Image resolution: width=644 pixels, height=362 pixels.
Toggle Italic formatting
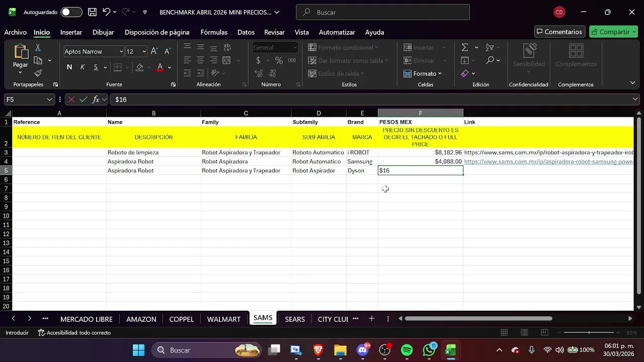tap(83, 67)
